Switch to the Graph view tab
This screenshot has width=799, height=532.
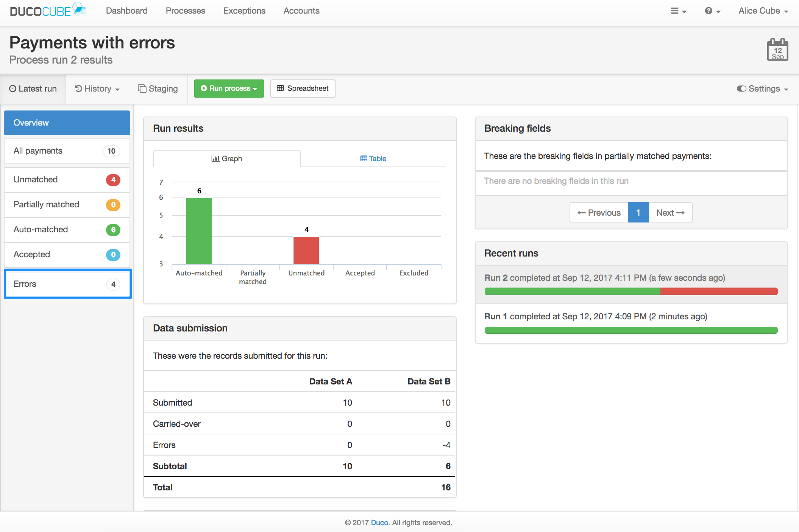pyautogui.click(x=226, y=159)
